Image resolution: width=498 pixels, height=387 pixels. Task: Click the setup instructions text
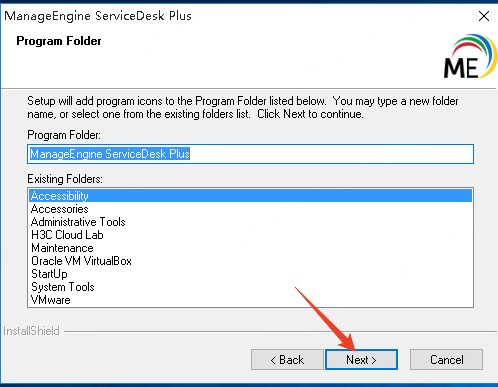(243, 107)
